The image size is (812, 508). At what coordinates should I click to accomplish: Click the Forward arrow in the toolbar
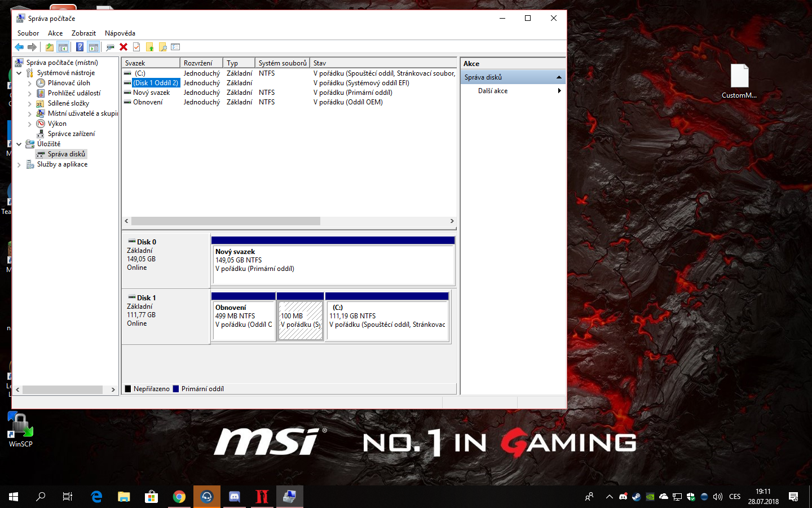(32, 47)
